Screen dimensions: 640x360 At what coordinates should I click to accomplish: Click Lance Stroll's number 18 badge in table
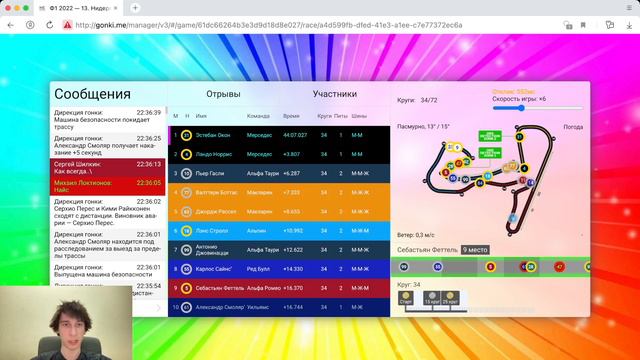click(186, 231)
